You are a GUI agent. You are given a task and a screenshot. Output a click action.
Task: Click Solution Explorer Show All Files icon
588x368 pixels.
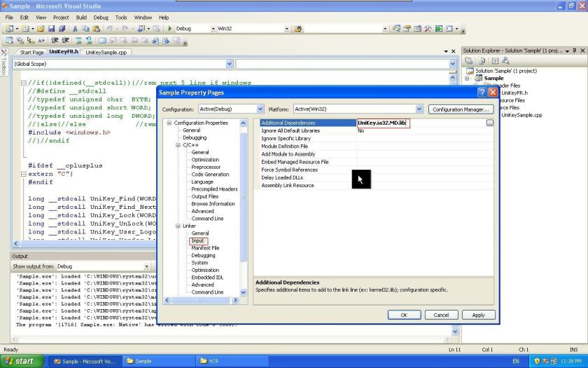point(482,61)
